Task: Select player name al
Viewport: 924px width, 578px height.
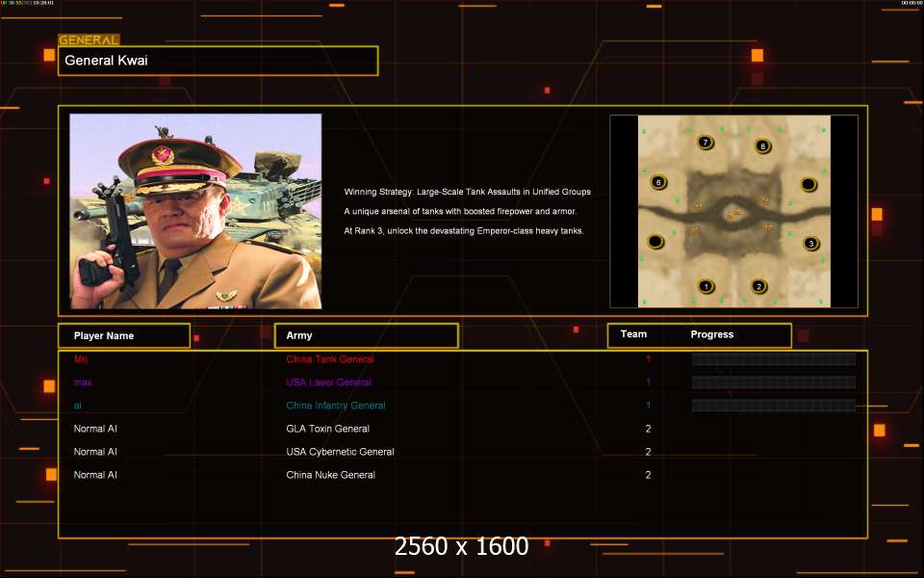Action: pos(77,406)
